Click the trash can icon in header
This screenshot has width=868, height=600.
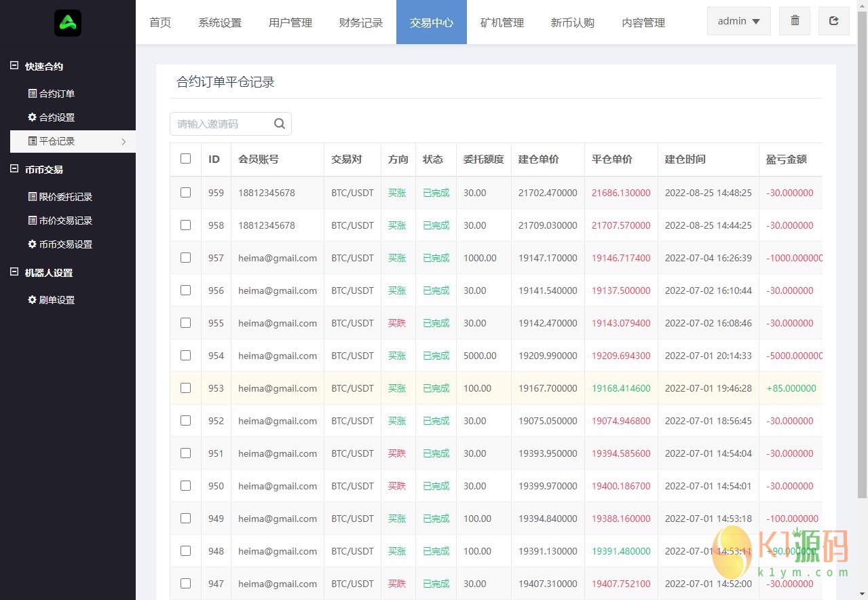tap(795, 21)
